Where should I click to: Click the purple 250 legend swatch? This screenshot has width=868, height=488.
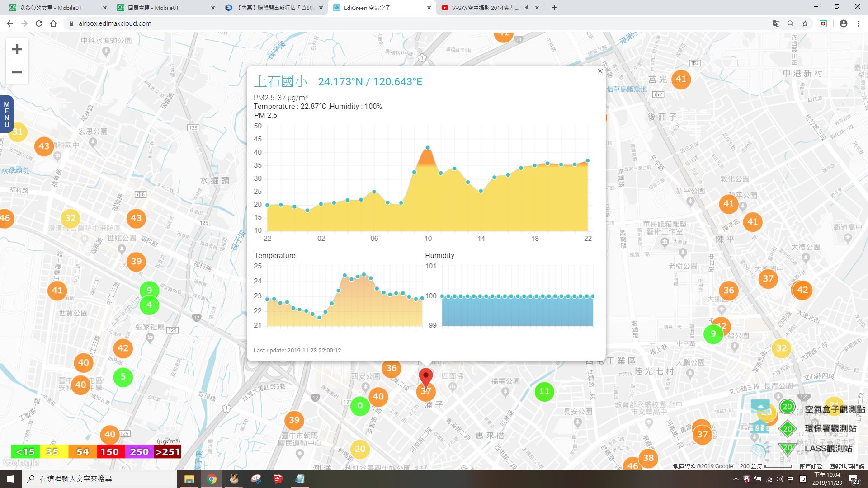[x=139, y=451]
